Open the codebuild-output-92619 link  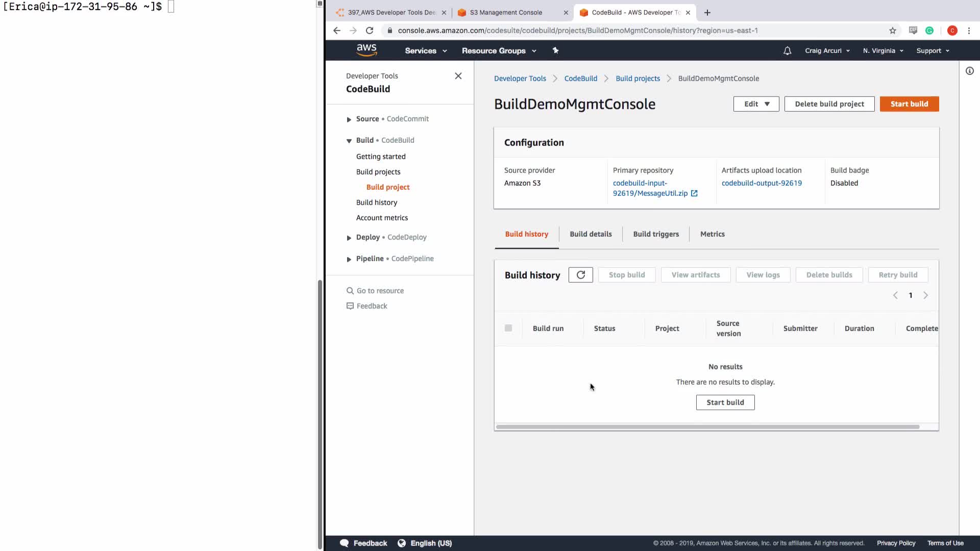pos(762,183)
